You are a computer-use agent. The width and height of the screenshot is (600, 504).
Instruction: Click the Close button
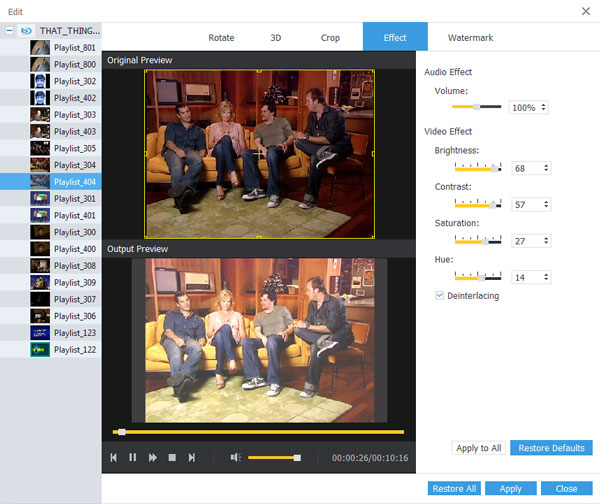click(x=567, y=488)
